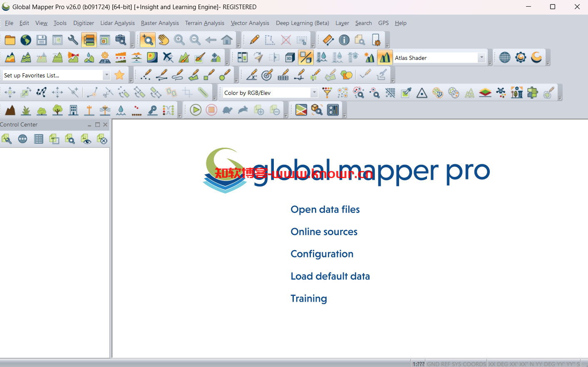Click the green play button

[196, 110]
